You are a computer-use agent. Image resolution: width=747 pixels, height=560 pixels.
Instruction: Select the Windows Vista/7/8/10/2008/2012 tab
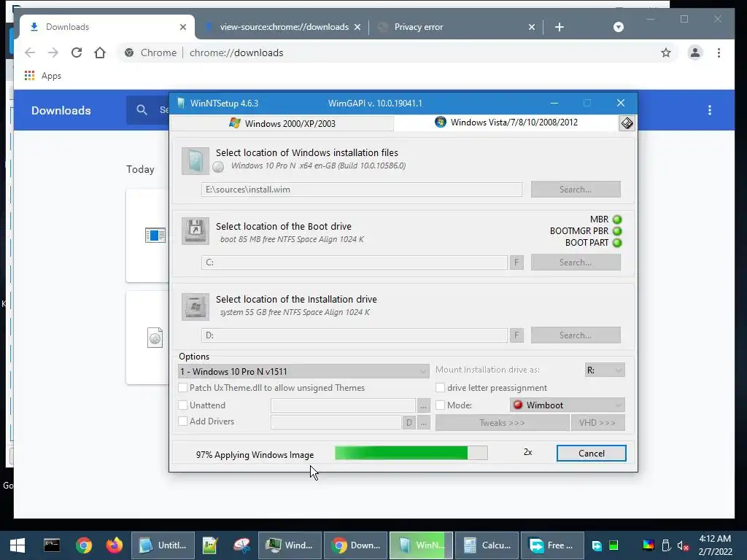point(506,122)
